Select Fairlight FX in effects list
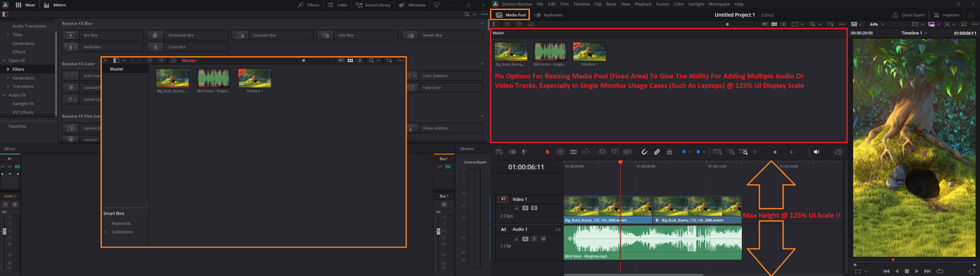Image resolution: width=980 pixels, height=276 pixels. (23, 103)
